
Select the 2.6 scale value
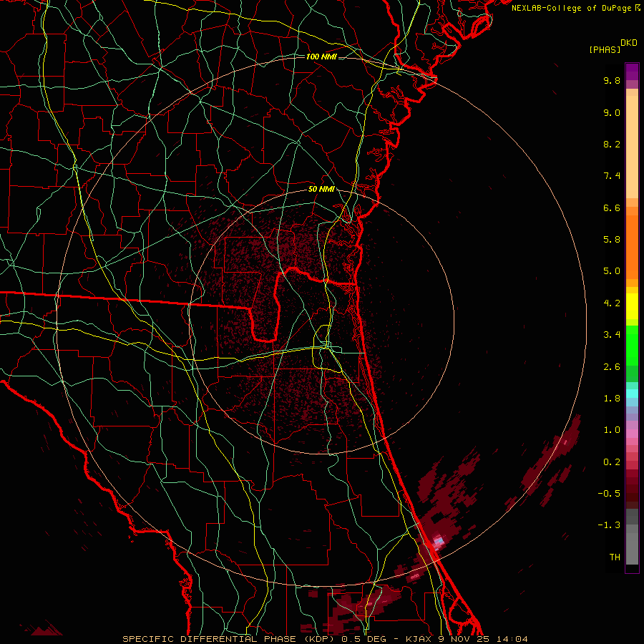(612, 367)
